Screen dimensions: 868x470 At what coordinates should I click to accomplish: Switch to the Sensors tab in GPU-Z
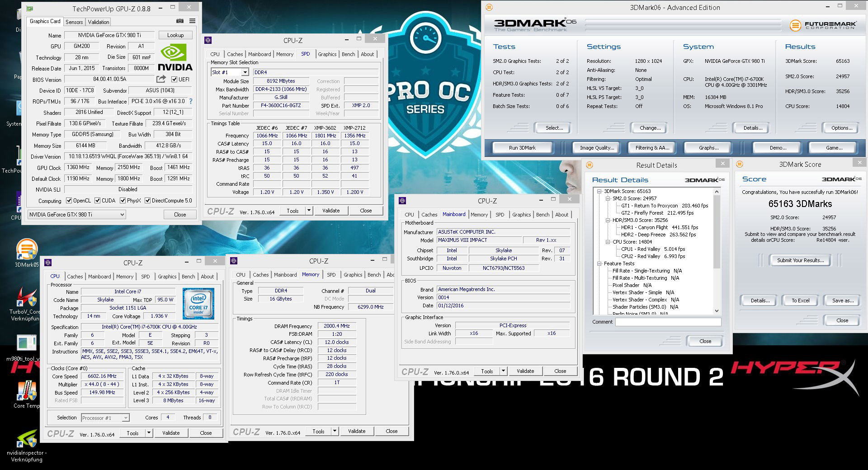click(74, 22)
